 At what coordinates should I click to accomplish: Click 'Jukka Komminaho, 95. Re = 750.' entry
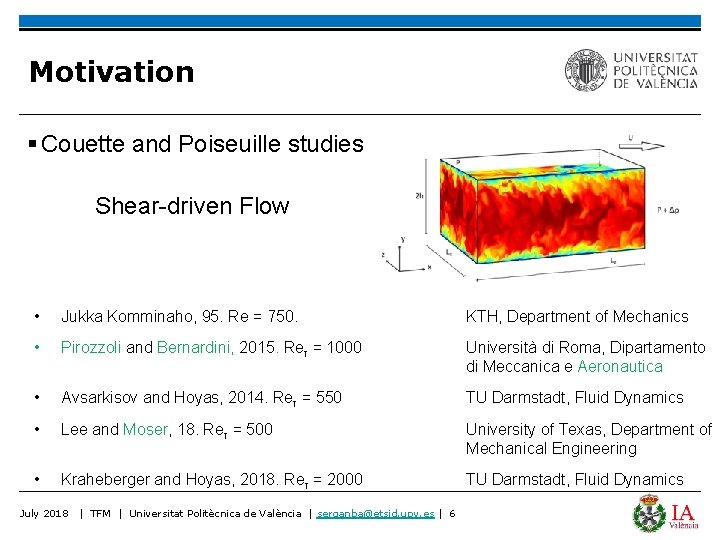pyautogui.click(x=180, y=316)
